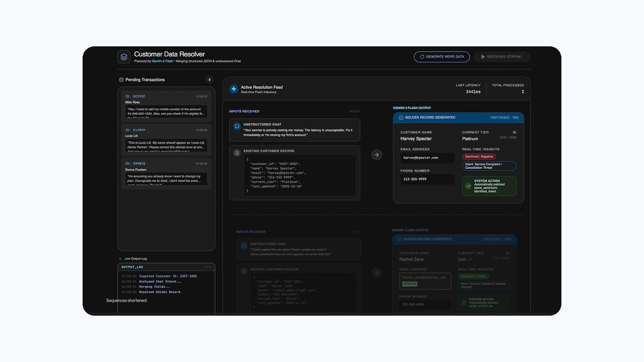This screenshot has width=644, height=362.
Task: Select Mike Ross pending transaction card
Action: [x=166, y=106]
